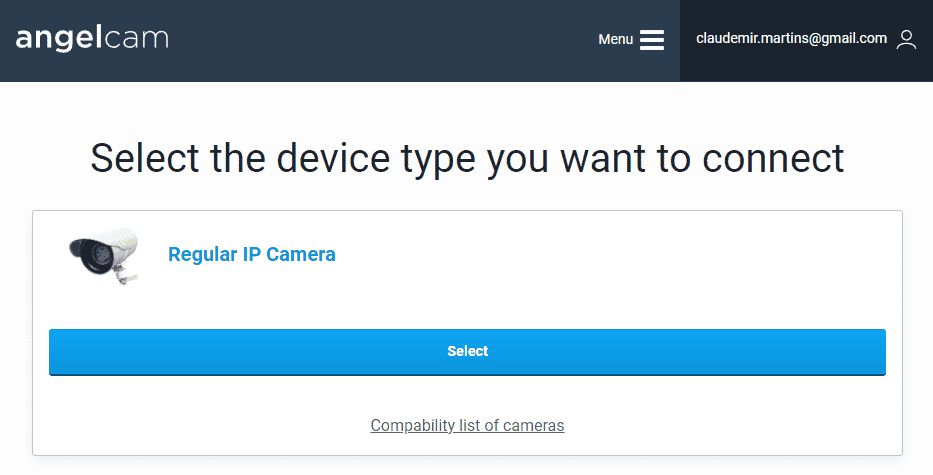Viewport: 933px width, 475px height.
Task: Click 'gmail.com' in the account email
Action: pos(852,39)
